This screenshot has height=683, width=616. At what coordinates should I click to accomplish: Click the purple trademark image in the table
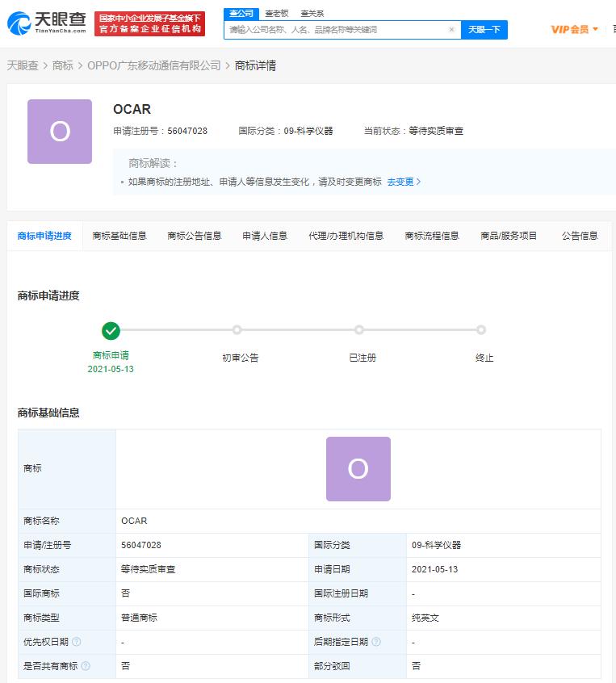click(x=358, y=469)
